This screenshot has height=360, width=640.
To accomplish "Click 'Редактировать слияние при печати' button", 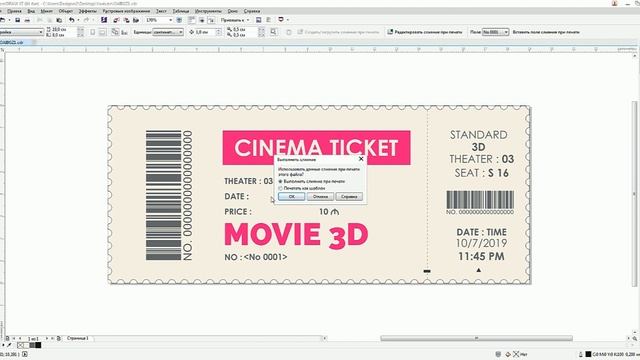I will [x=424, y=32].
